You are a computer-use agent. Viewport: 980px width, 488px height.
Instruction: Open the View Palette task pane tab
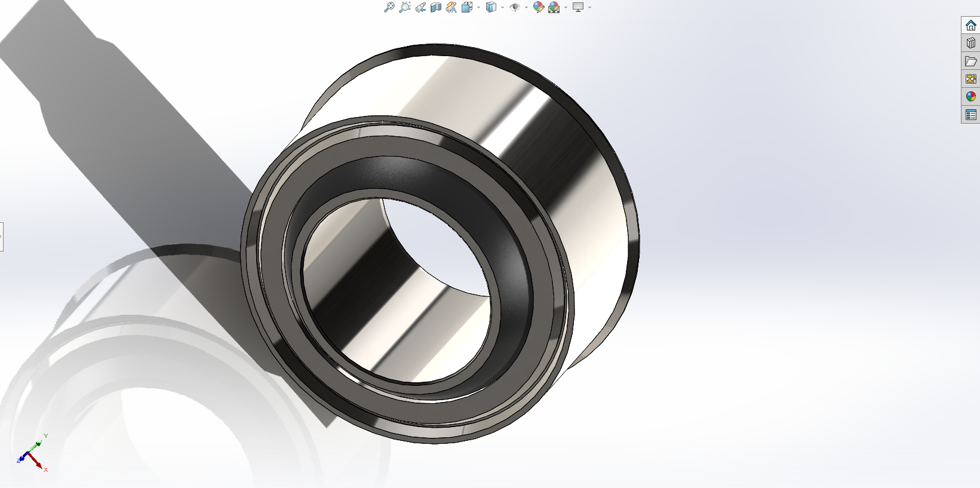coord(970,79)
